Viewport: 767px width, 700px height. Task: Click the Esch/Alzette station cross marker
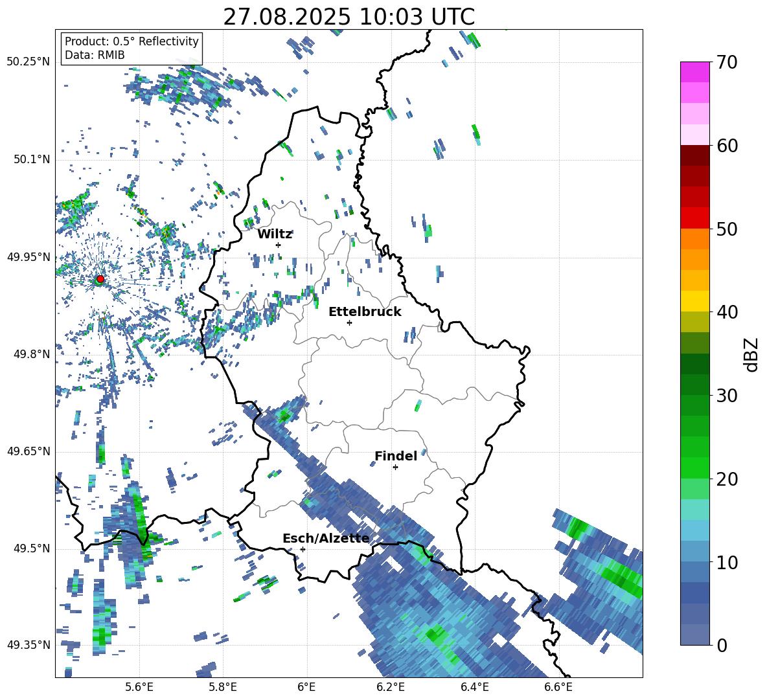303,549
